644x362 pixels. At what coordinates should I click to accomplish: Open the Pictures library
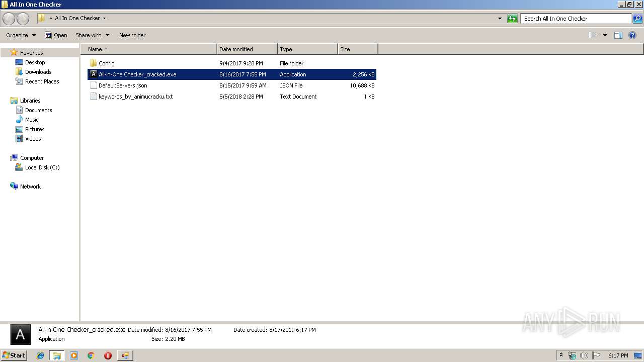point(35,129)
